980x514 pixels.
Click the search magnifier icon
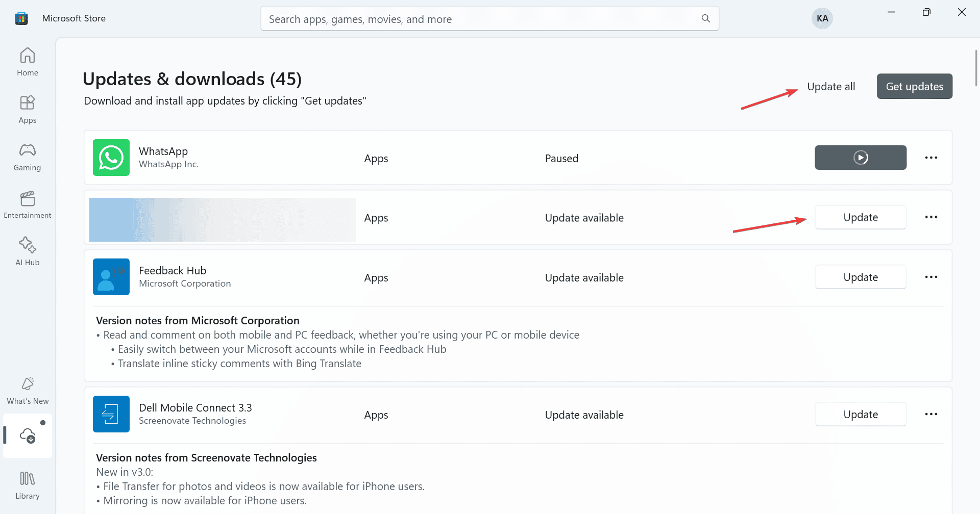[706, 19]
